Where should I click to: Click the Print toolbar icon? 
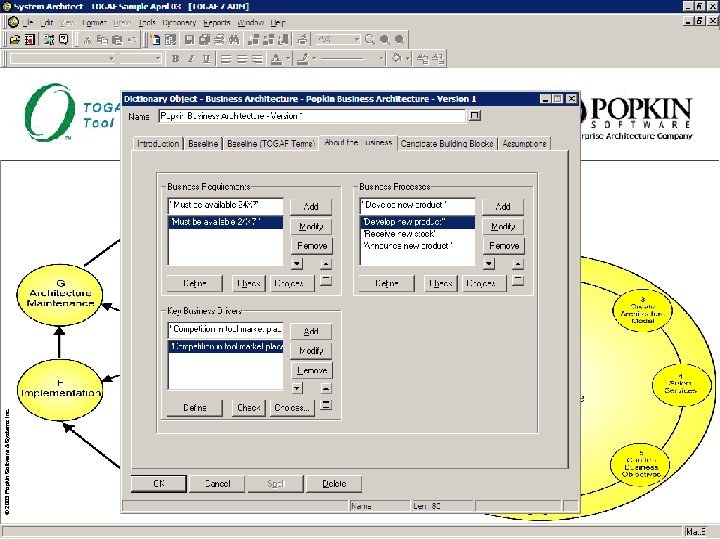point(302,39)
